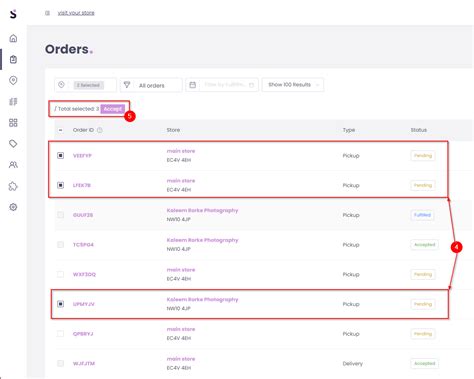Open the Orders clipboard icon in sidebar
Image resolution: width=474 pixels, height=379 pixels.
pos(13,59)
